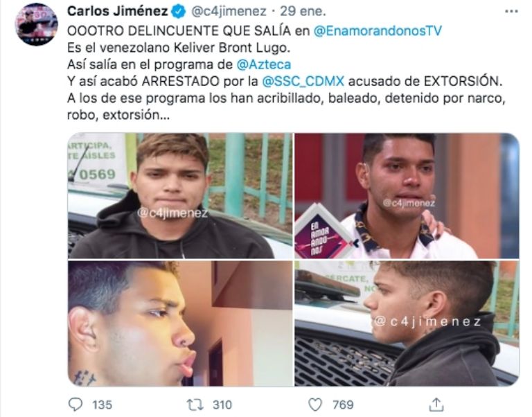This screenshot has width=532, height=417.
Task: Open top-left photo with black hoodie
Action: click(180, 196)
